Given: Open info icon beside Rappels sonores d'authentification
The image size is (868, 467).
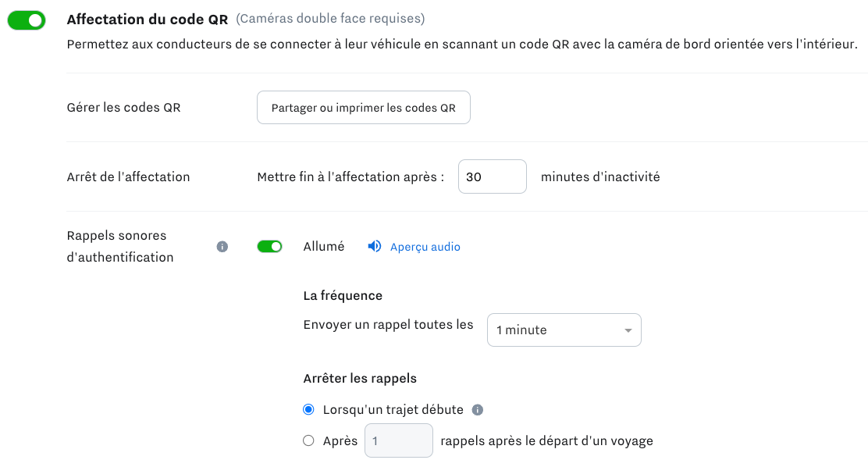Looking at the screenshot, I should click(222, 247).
